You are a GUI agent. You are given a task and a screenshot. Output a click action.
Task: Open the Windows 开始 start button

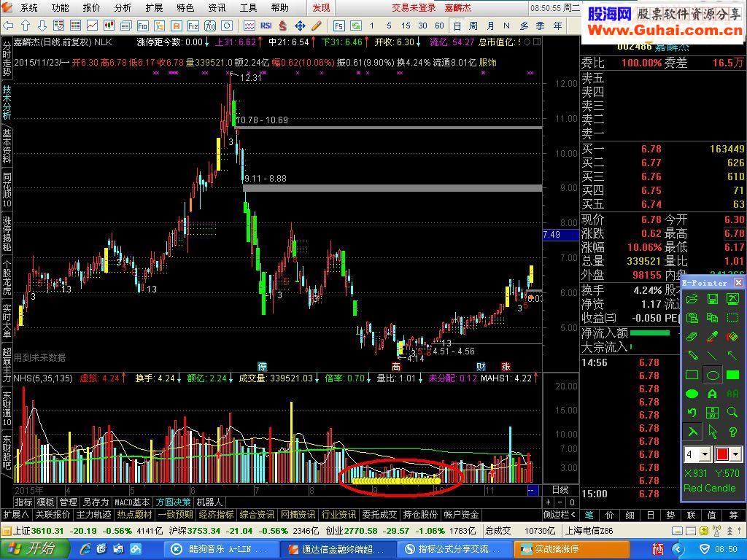click(x=34, y=549)
